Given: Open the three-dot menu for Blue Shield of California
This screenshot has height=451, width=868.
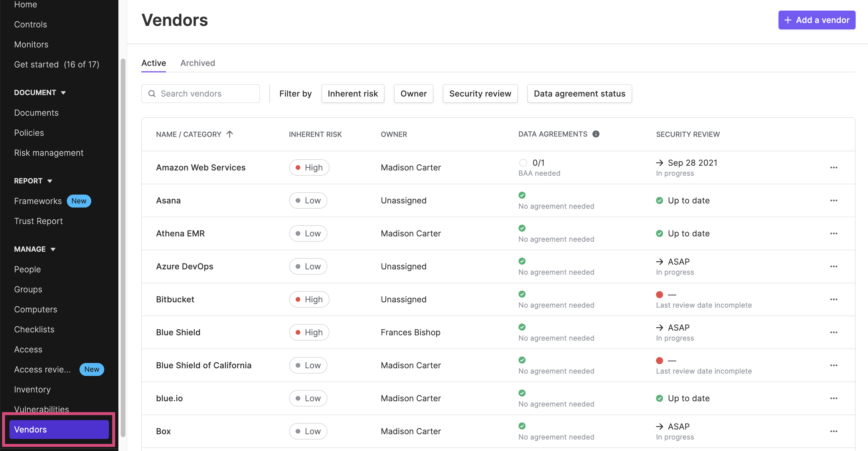Looking at the screenshot, I should tap(834, 365).
